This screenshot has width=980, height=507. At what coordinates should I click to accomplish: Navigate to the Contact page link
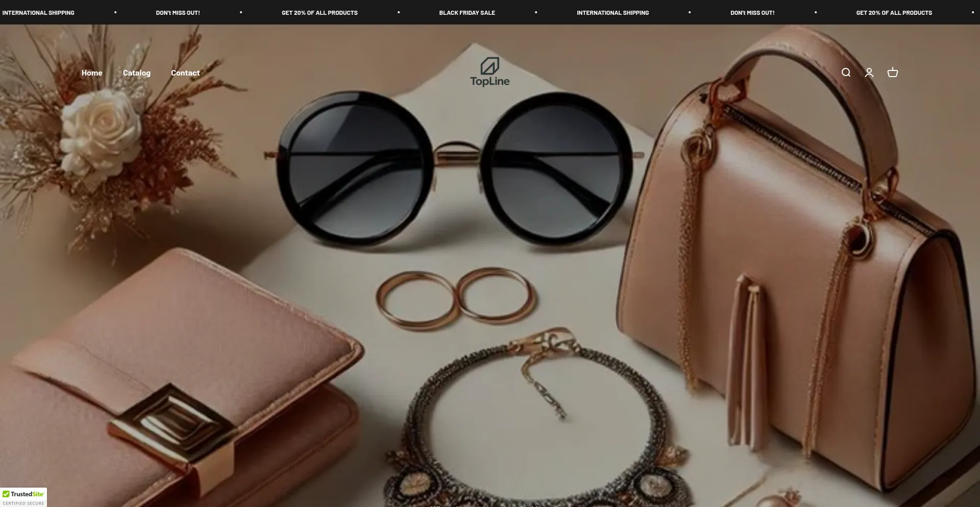185,73
